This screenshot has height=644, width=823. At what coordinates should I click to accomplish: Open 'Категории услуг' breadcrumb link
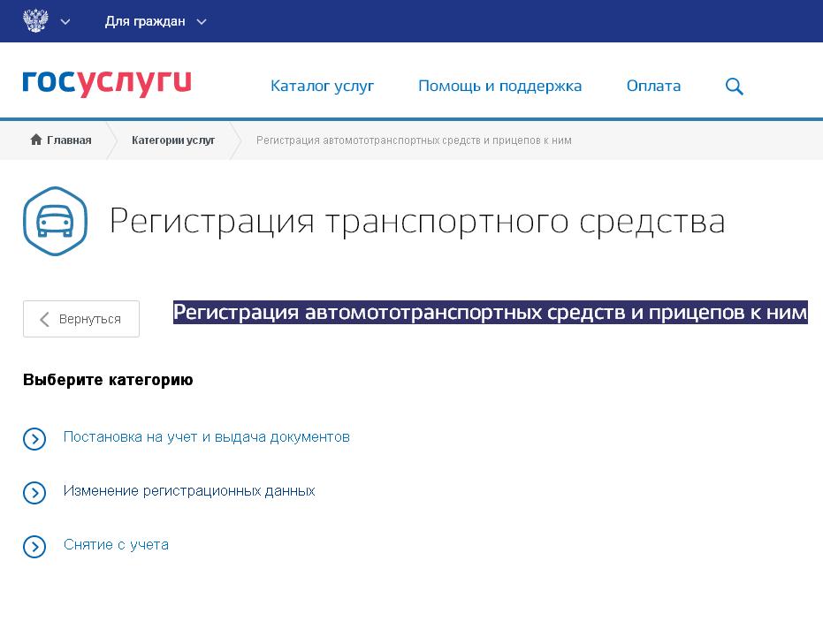[173, 140]
